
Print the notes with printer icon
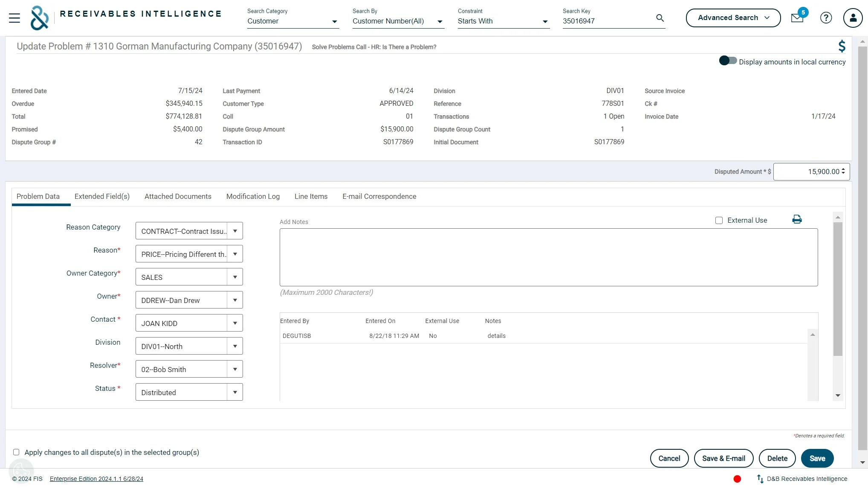(x=797, y=219)
